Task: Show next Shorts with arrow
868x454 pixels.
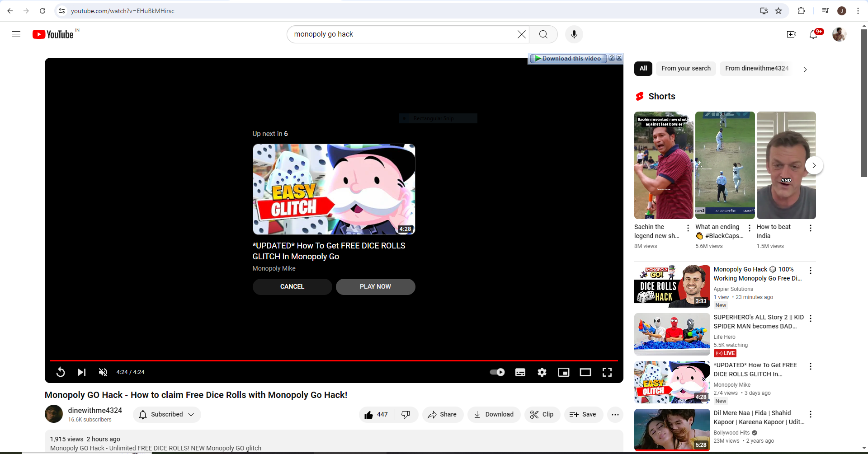Action: pyautogui.click(x=814, y=165)
